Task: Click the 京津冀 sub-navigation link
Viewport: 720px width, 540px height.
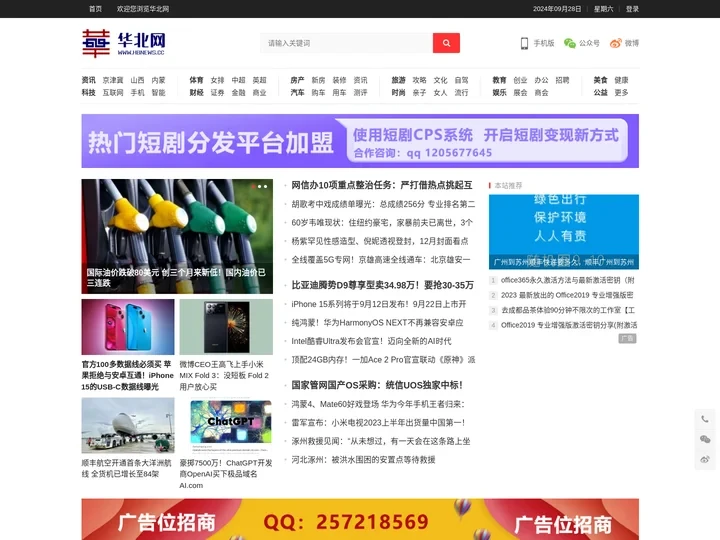Action: pyautogui.click(x=113, y=80)
